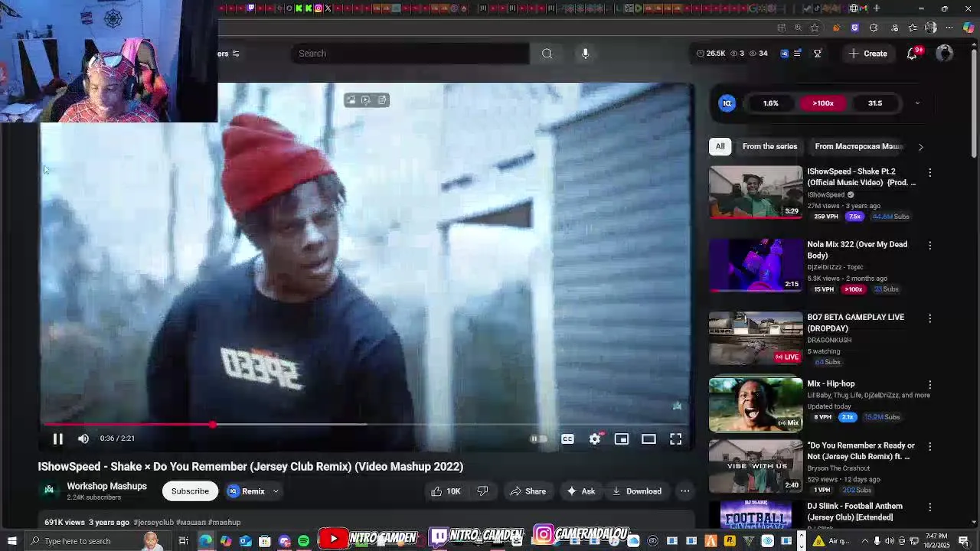Open the YouTube account avatar menu
980x551 pixels.
pyautogui.click(x=945, y=53)
